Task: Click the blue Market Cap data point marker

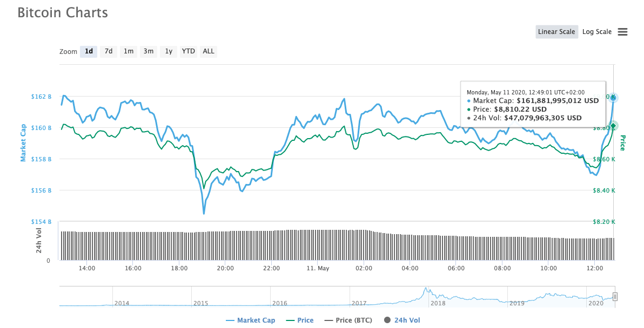Action: tap(613, 98)
